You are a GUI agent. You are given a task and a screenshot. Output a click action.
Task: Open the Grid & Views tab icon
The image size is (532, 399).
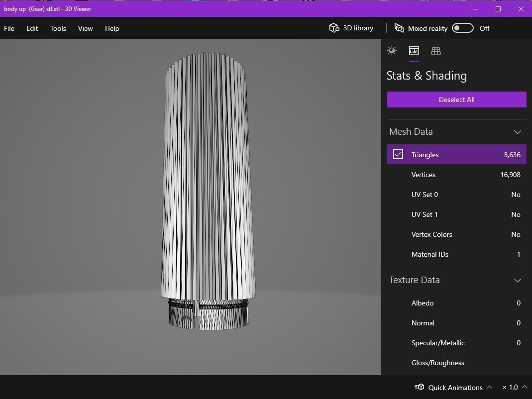(x=435, y=51)
